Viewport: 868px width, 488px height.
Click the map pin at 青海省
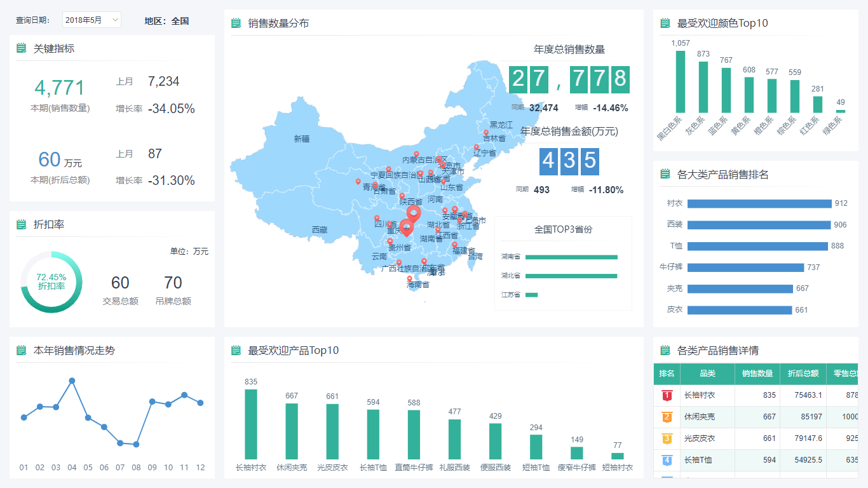tap(358, 182)
